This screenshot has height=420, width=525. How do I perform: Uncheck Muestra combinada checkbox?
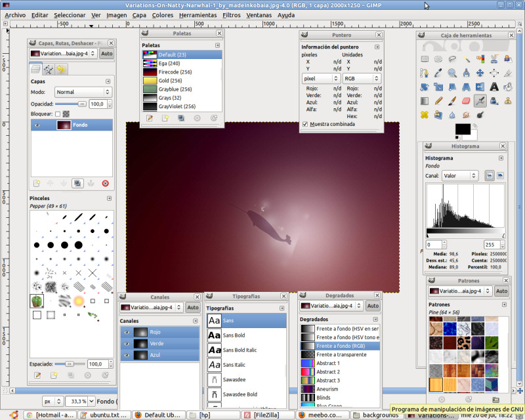pyautogui.click(x=305, y=124)
